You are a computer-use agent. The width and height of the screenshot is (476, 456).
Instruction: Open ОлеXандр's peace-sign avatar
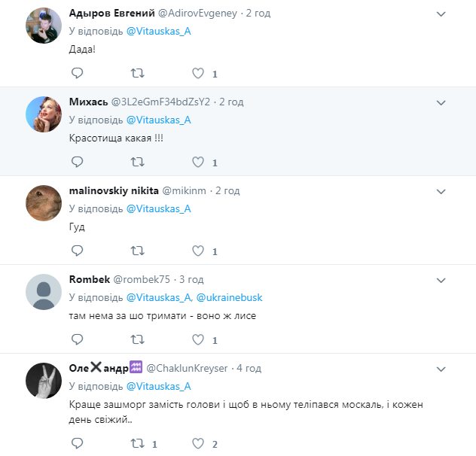pyautogui.click(x=44, y=380)
